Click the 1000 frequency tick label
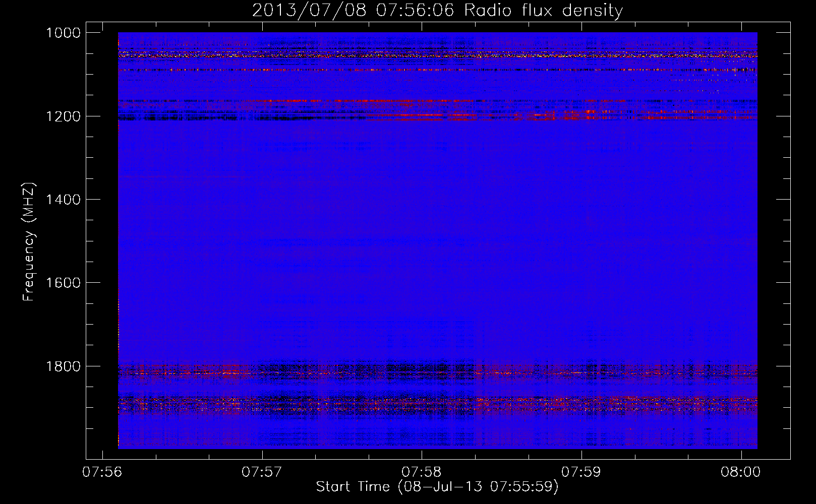The width and height of the screenshot is (816, 504). (x=63, y=33)
